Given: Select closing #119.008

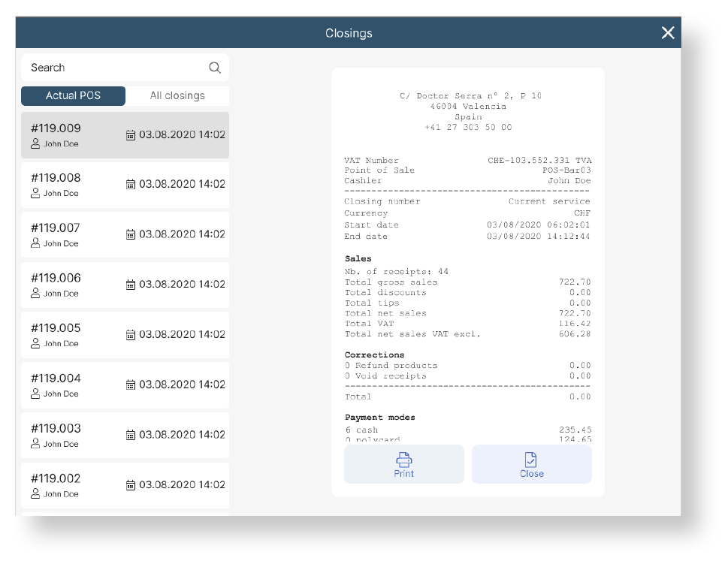Looking at the screenshot, I should pyautogui.click(x=125, y=185).
